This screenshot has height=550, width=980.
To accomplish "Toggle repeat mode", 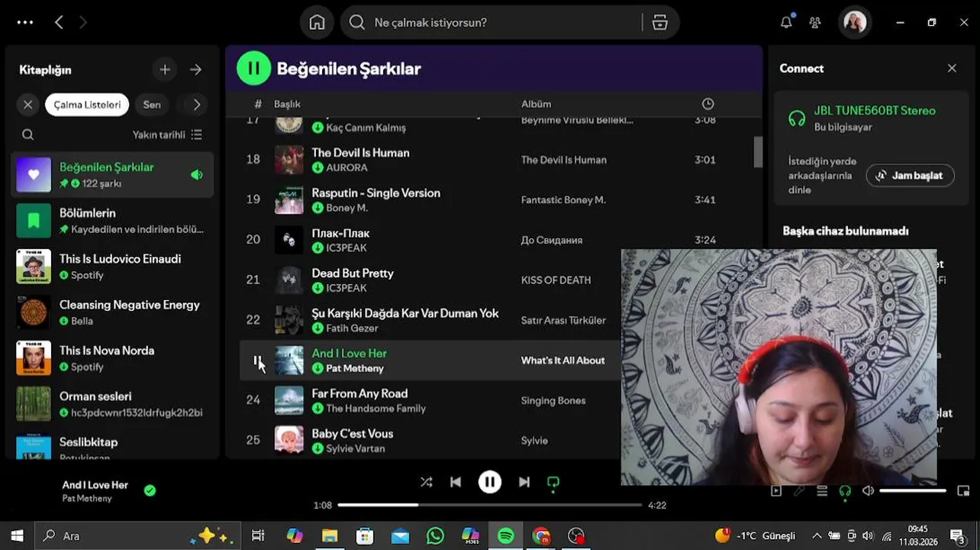I will coord(553,482).
